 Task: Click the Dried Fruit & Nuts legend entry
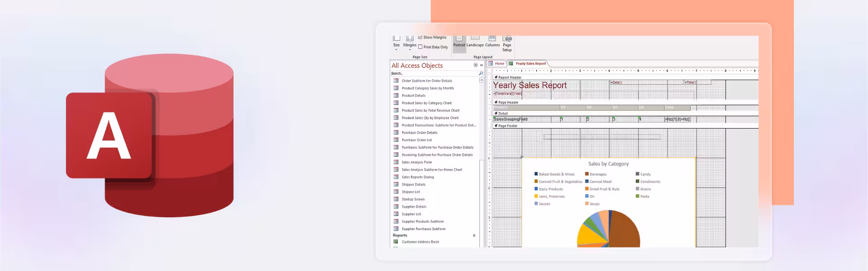(602, 189)
